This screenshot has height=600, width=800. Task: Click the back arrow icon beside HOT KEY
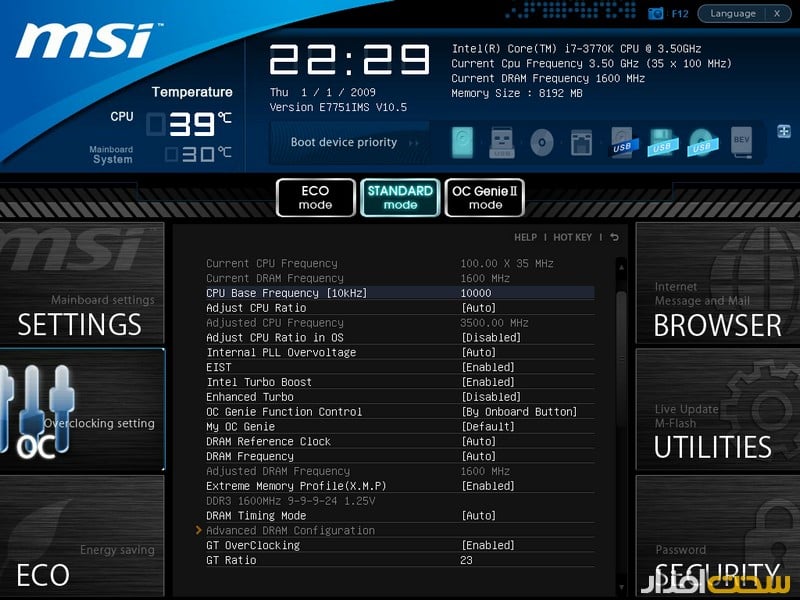614,238
